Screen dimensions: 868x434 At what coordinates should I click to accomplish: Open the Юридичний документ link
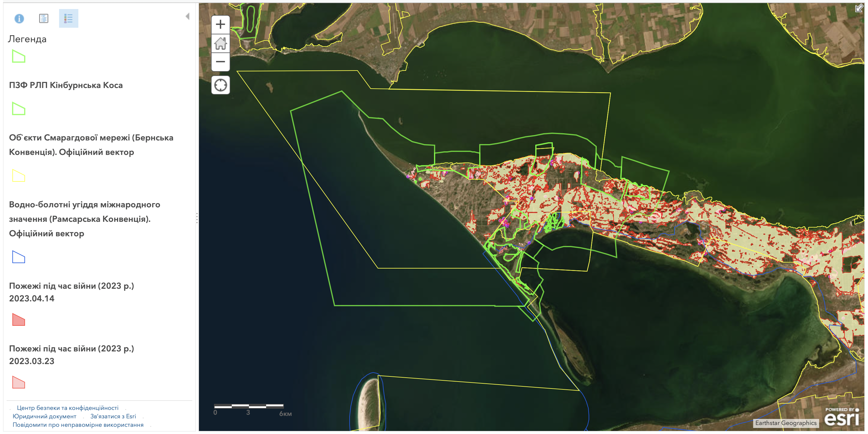pyautogui.click(x=44, y=416)
